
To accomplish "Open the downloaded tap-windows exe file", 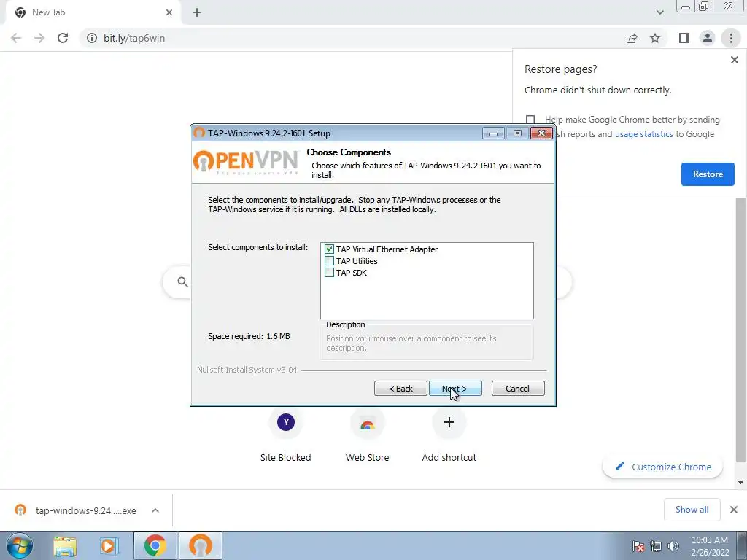I will [86, 510].
